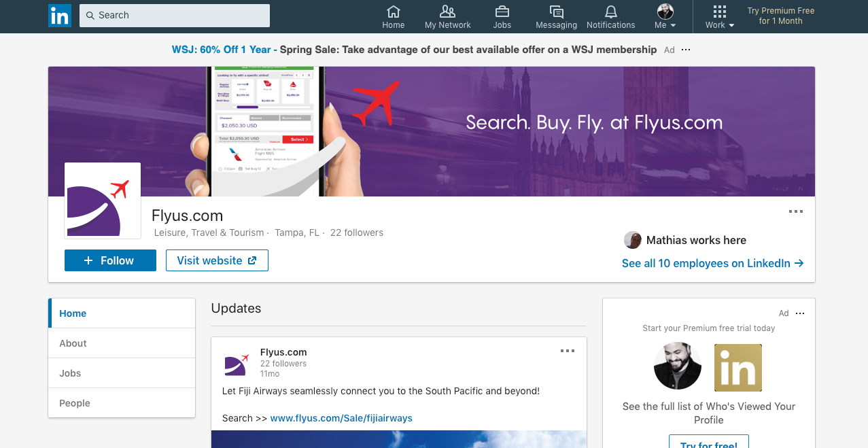The height and width of the screenshot is (448, 868).
Task: Click 'Start your Premium free trial today' text
Action: (x=709, y=328)
